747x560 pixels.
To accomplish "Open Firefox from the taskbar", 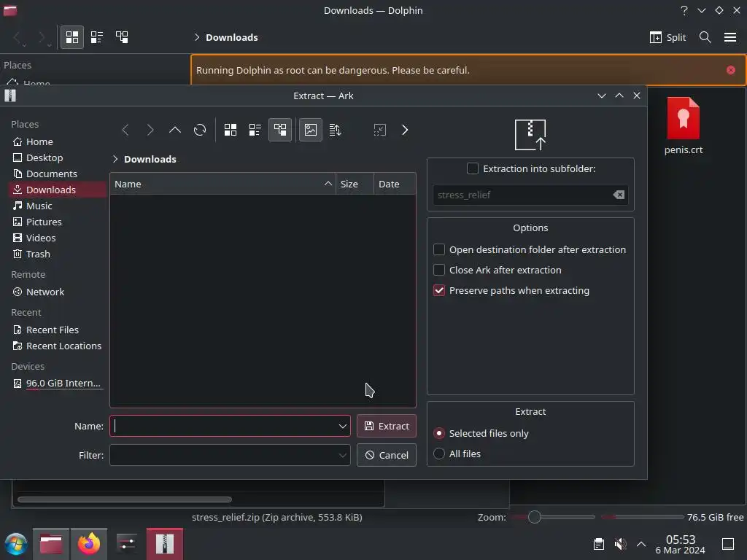I will click(x=89, y=544).
